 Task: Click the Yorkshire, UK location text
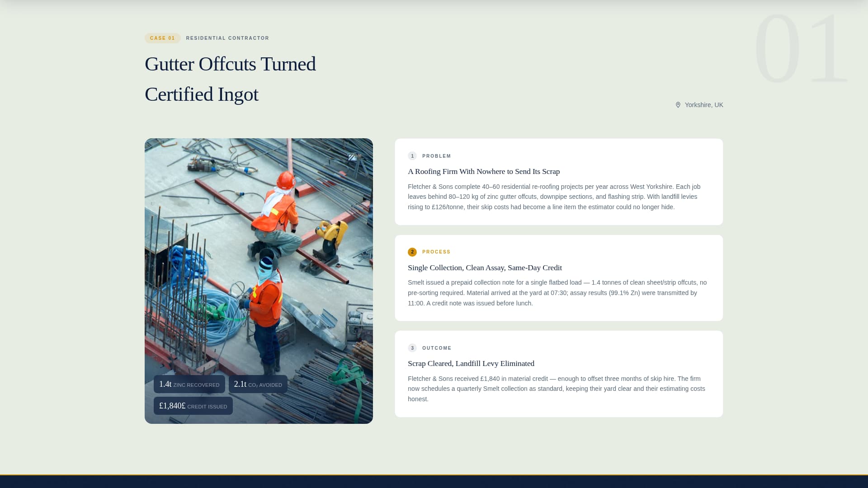pos(704,105)
